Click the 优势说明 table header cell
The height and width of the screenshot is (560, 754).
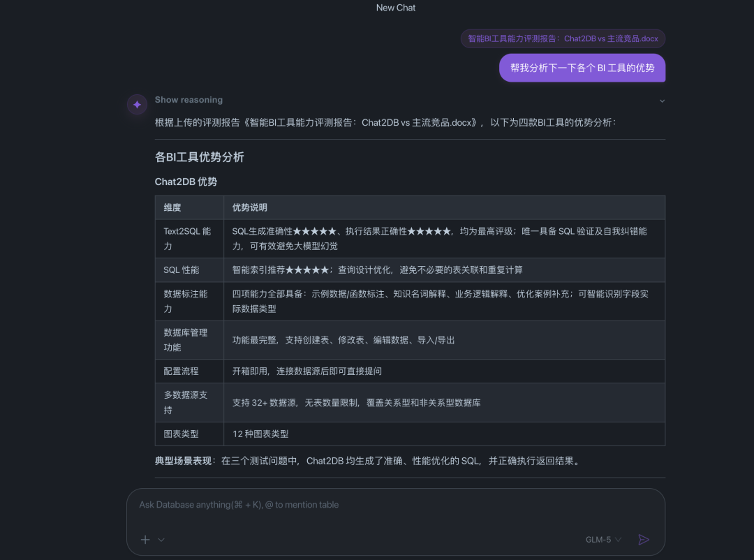pos(444,207)
